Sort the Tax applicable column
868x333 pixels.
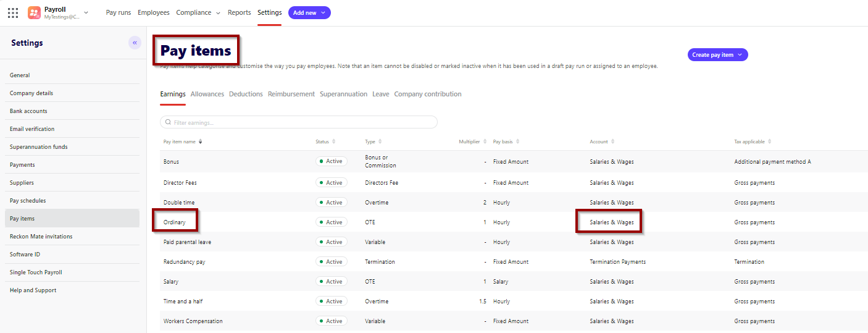tap(769, 141)
